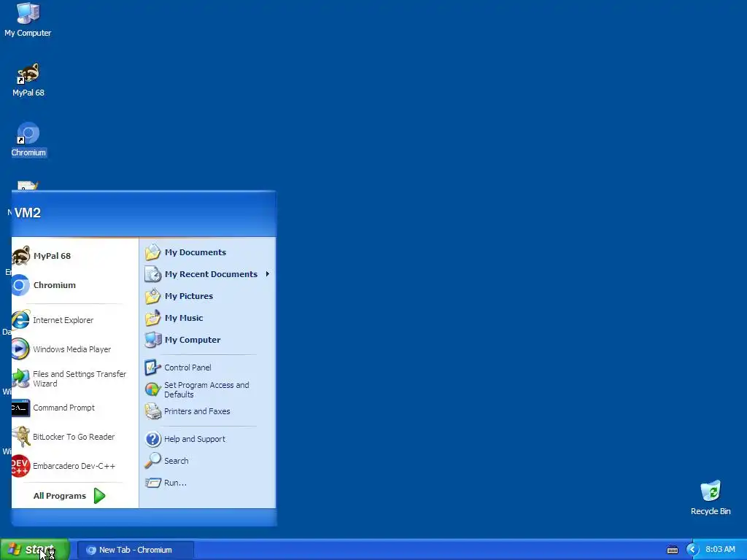
Task: Expand My Recent Documents submenu
Action: coord(208,274)
